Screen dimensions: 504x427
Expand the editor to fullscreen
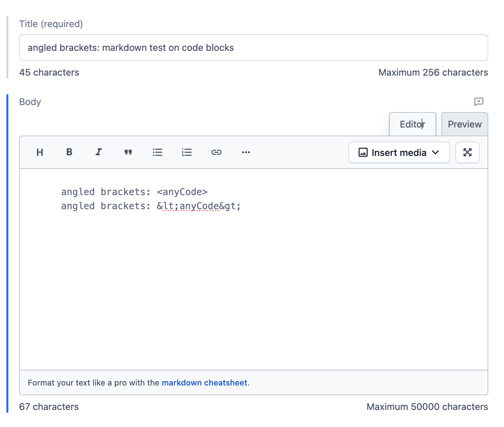(x=467, y=152)
